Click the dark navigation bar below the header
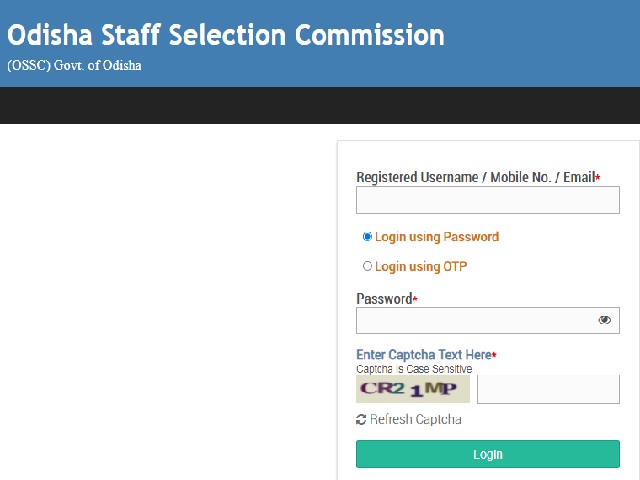The image size is (640, 480). coord(320,105)
